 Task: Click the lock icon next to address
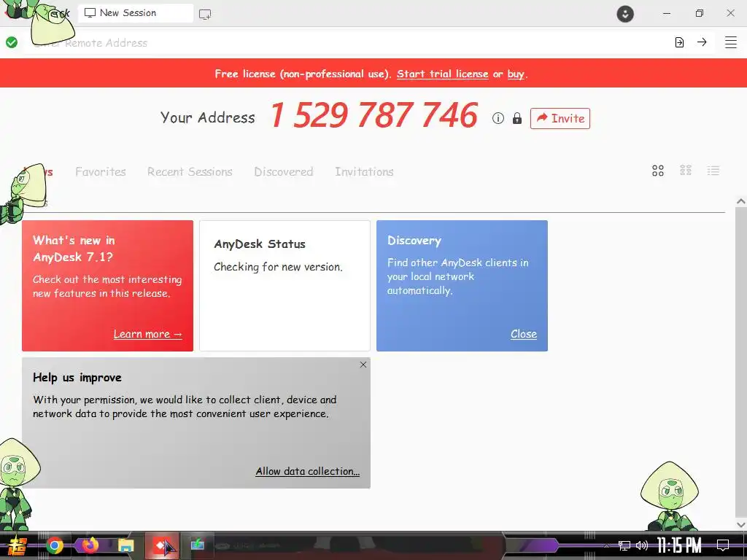(517, 118)
